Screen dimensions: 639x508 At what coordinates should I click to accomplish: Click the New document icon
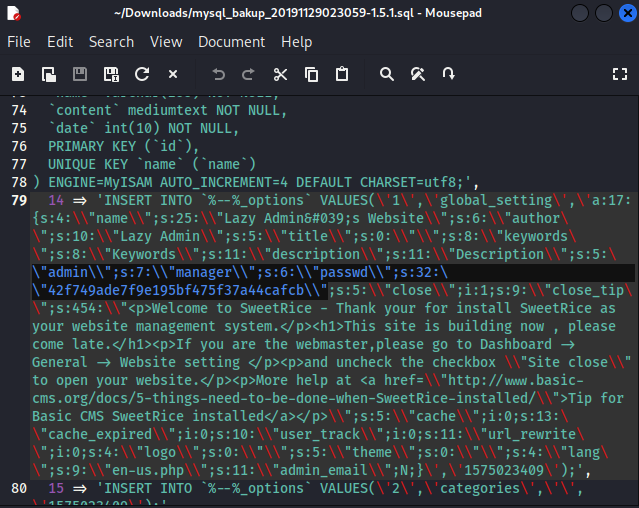[18, 74]
